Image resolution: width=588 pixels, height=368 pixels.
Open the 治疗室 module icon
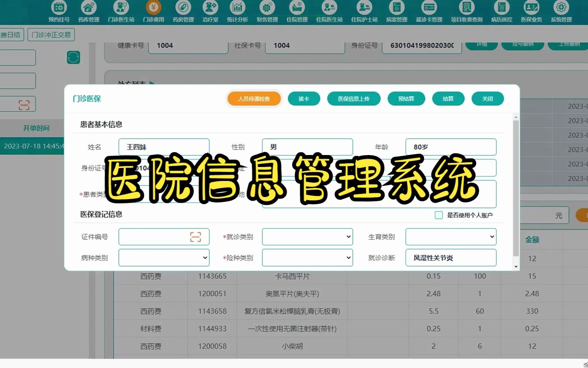point(210,7)
